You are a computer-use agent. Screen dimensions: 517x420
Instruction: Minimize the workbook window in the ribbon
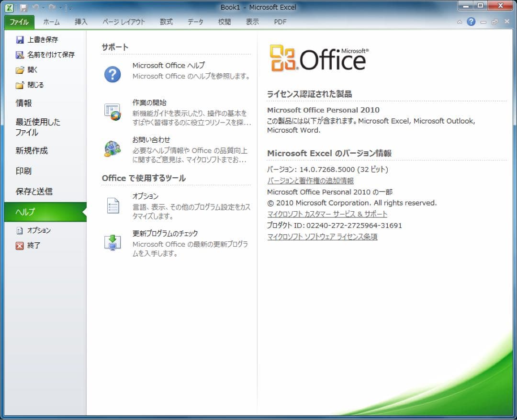click(x=483, y=22)
